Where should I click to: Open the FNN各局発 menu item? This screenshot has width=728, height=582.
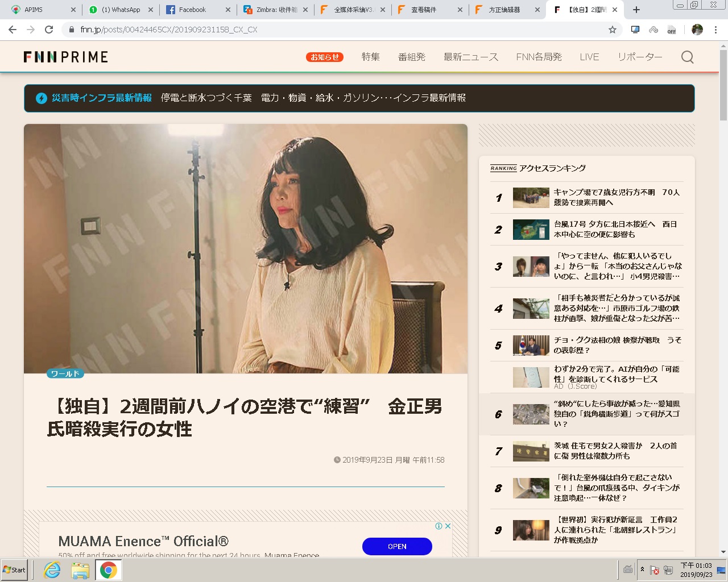pyautogui.click(x=539, y=57)
